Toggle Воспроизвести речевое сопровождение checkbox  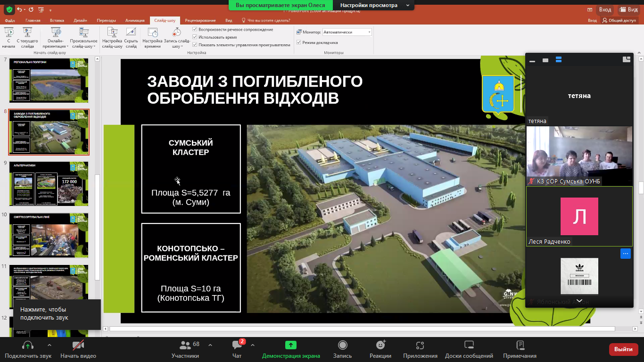[195, 30]
